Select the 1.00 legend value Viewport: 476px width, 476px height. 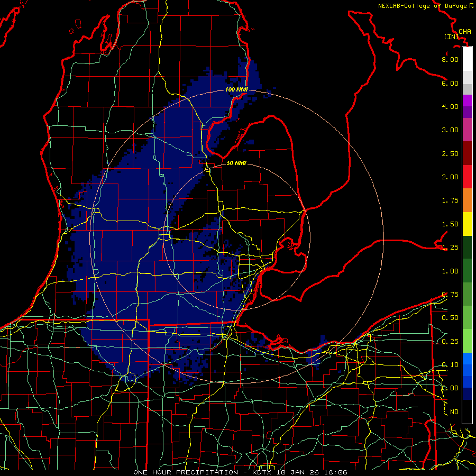(450, 271)
